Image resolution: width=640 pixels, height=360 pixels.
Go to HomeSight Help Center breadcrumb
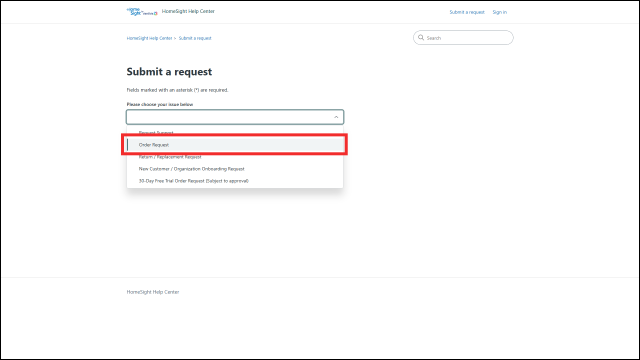[x=149, y=38]
